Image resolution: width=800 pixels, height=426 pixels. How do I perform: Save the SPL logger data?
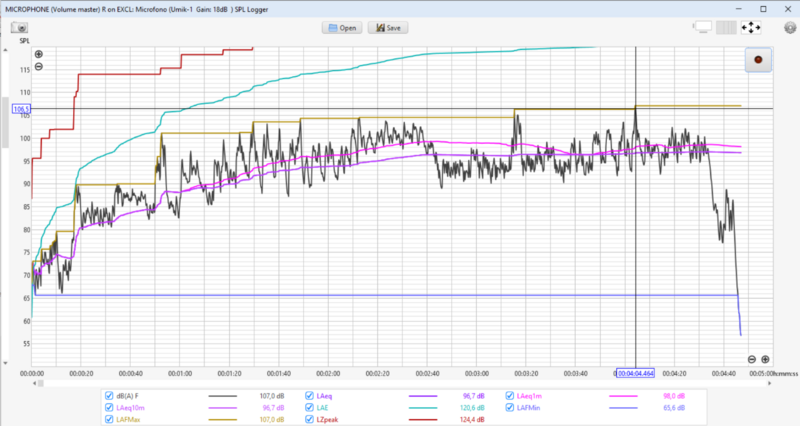(387, 28)
